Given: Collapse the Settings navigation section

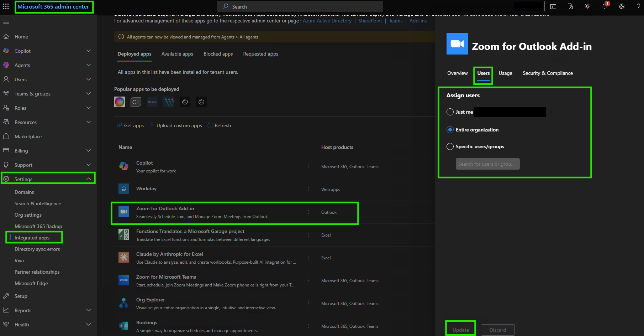Looking at the screenshot, I should 89,179.
